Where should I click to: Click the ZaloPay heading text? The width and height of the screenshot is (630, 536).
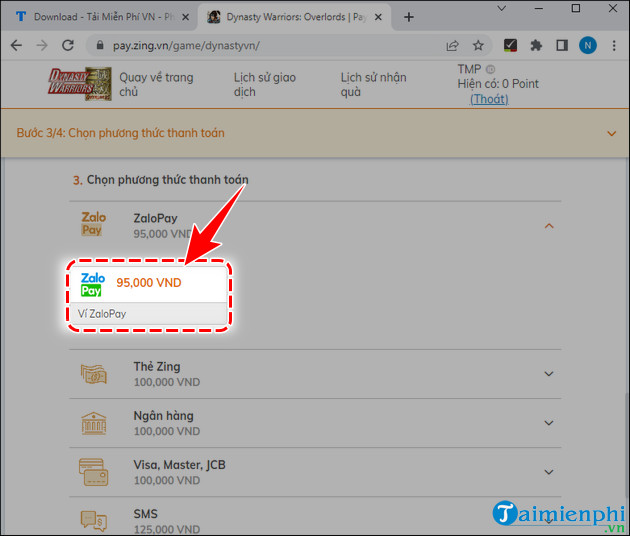[155, 218]
